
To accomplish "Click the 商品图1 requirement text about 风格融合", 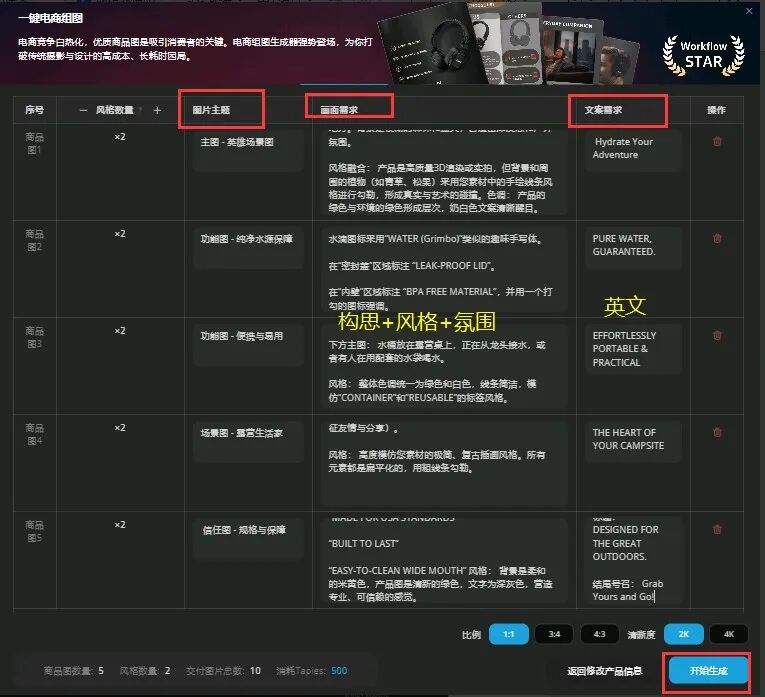I will pyautogui.click(x=440, y=188).
